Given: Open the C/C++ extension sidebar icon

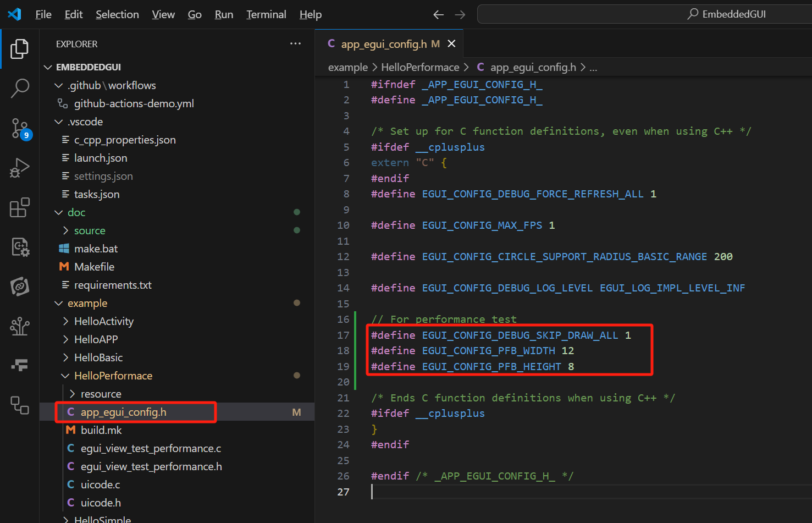Looking at the screenshot, I should pyautogui.click(x=20, y=247).
